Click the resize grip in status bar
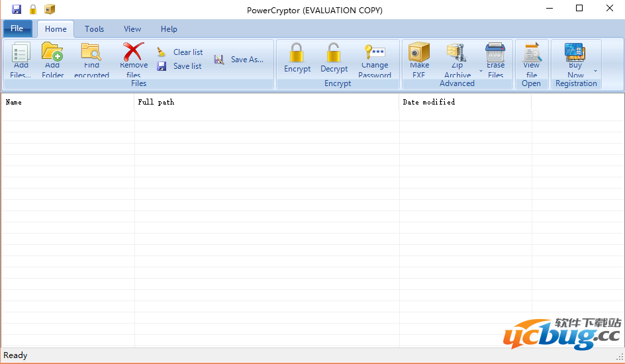The image size is (625, 364). (620, 357)
